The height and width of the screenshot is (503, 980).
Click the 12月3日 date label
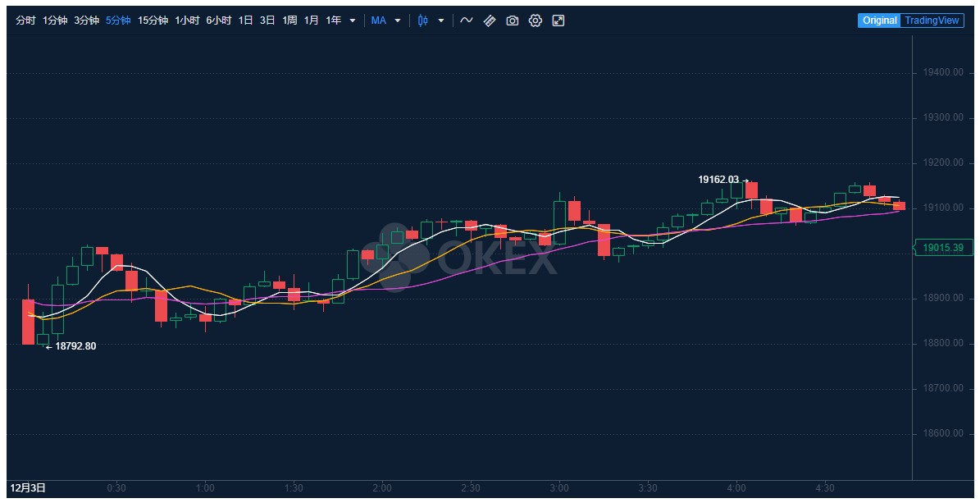28,488
